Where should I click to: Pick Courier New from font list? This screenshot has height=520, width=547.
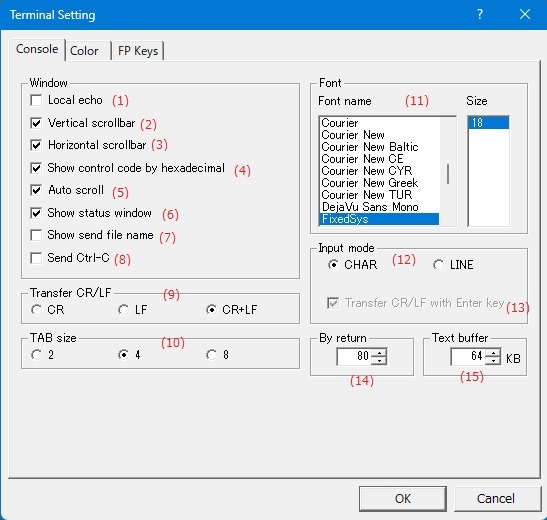[379, 135]
